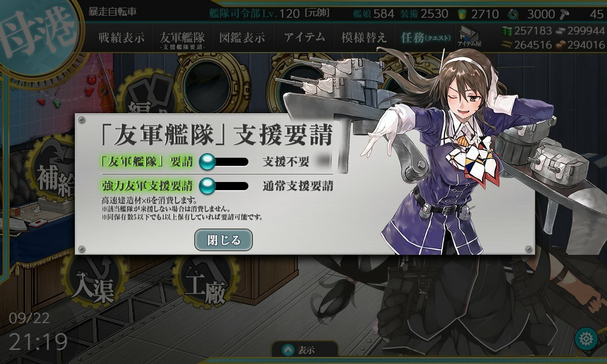The image size is (607, 364).
Task: Click the settings gear icon
Action: click(586, 339)
